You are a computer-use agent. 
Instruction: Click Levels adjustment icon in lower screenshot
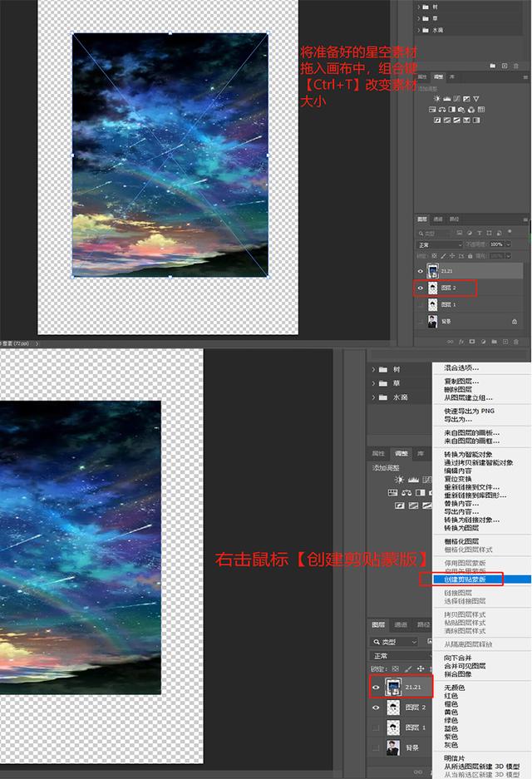coord(413,480)
